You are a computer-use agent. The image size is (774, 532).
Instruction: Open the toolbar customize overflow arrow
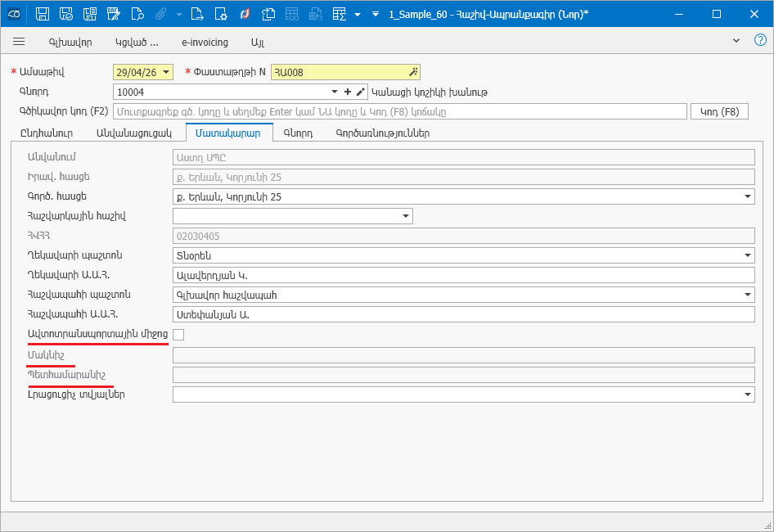(x=376, y=14)
